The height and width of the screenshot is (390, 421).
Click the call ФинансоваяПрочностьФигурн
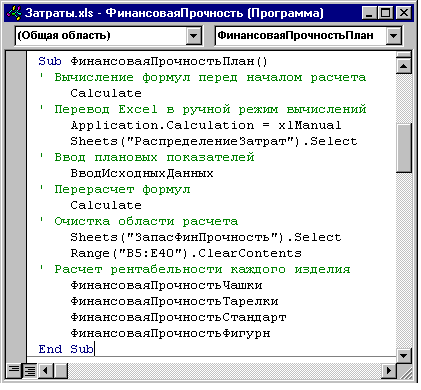(170, 333)
